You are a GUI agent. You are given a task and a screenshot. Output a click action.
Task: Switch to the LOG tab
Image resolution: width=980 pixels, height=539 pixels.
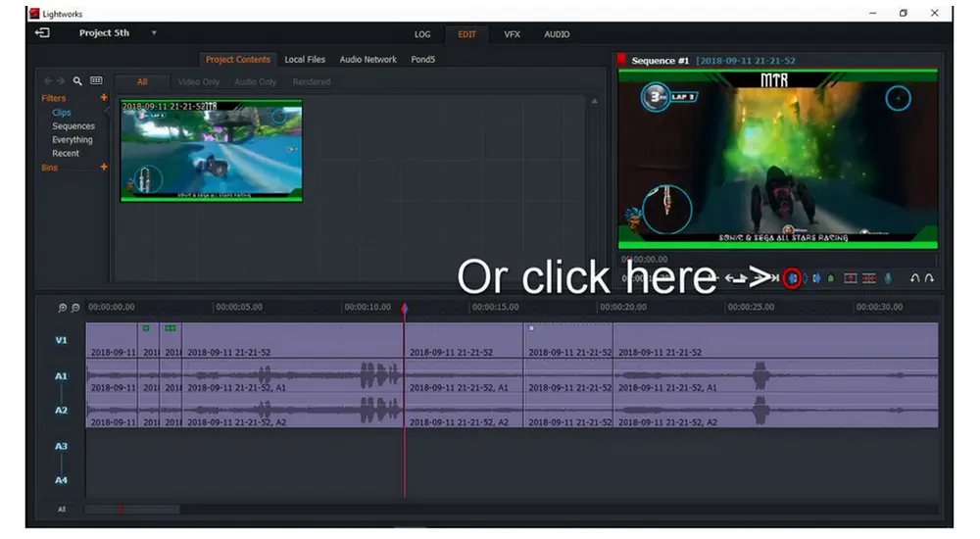click(x=422, y=34)
